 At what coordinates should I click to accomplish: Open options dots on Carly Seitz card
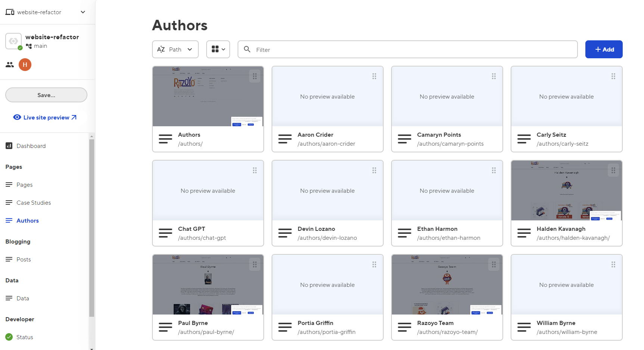[613, 76]
